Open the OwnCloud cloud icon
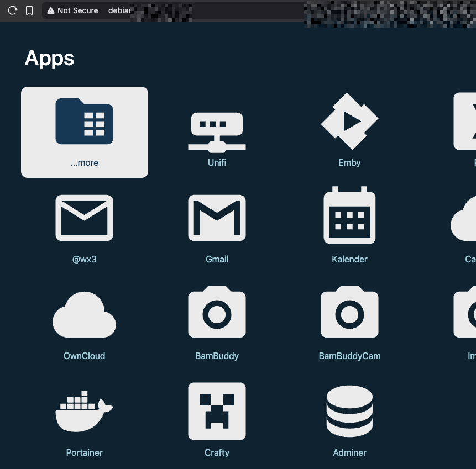The height and width of the screenshot is (469, 476). pyautogui.click(x=84, y=314)
